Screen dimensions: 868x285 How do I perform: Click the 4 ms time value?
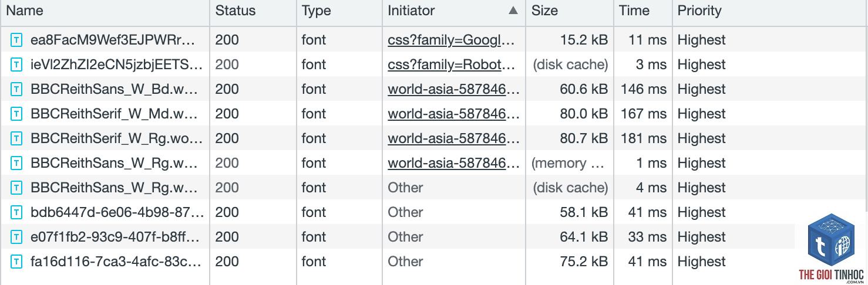coord(651,188)
